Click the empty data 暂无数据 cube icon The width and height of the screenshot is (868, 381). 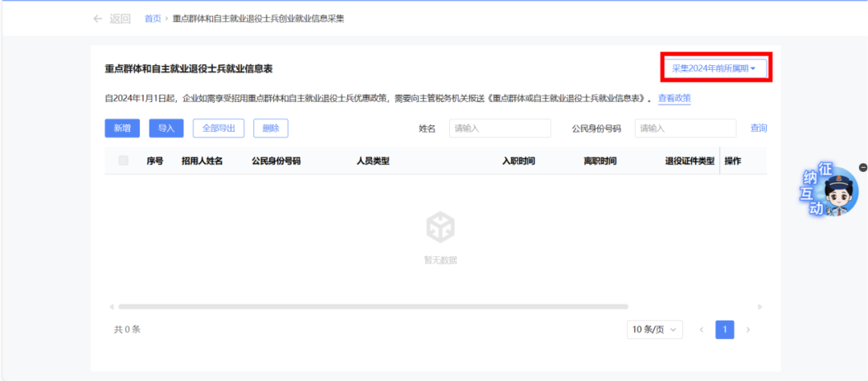pyautogui.click(x=440, y=227)
